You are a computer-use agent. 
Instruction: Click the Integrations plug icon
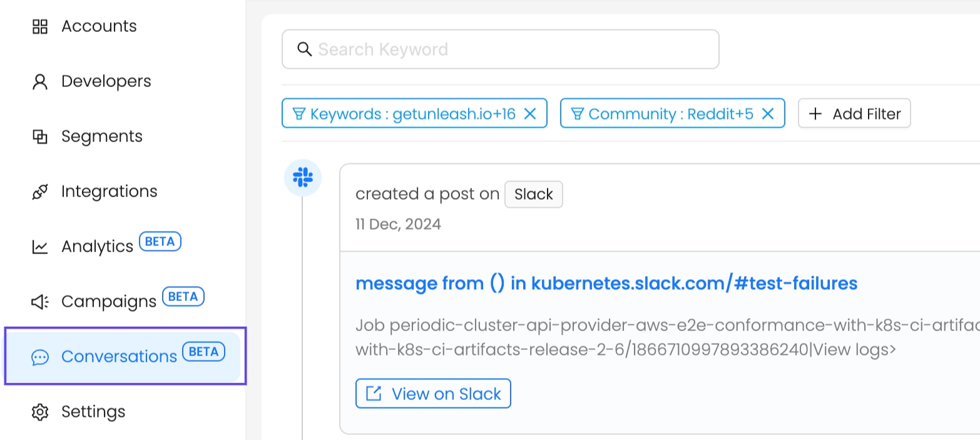coord(40,192)
